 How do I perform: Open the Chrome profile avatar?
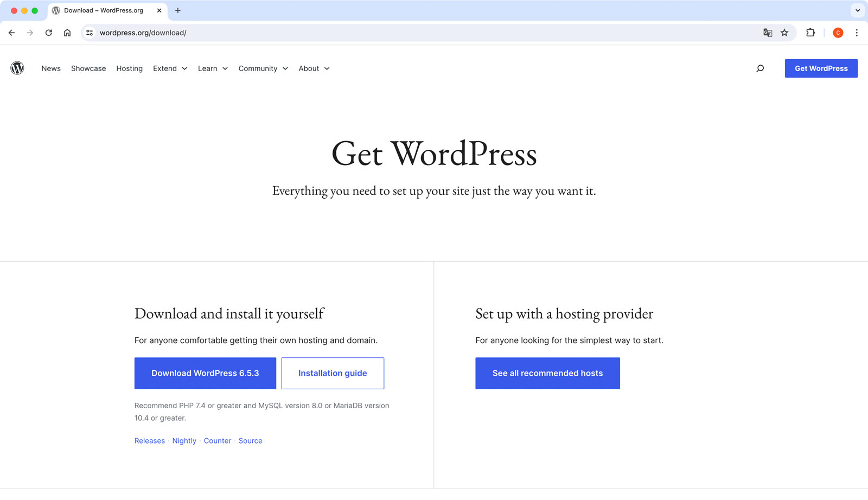pyautogui.click(x=838, y=33)
